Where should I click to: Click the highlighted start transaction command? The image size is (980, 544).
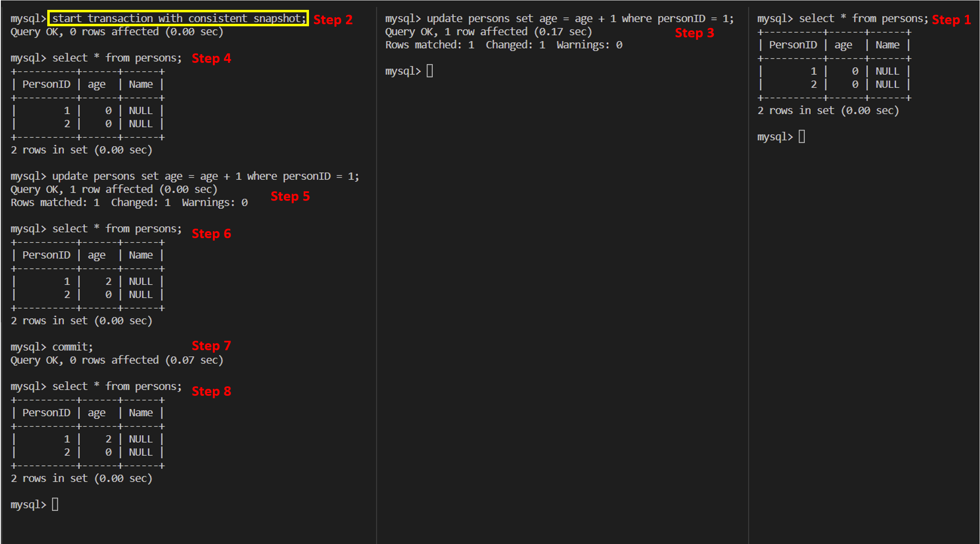[x=178, y=18]
